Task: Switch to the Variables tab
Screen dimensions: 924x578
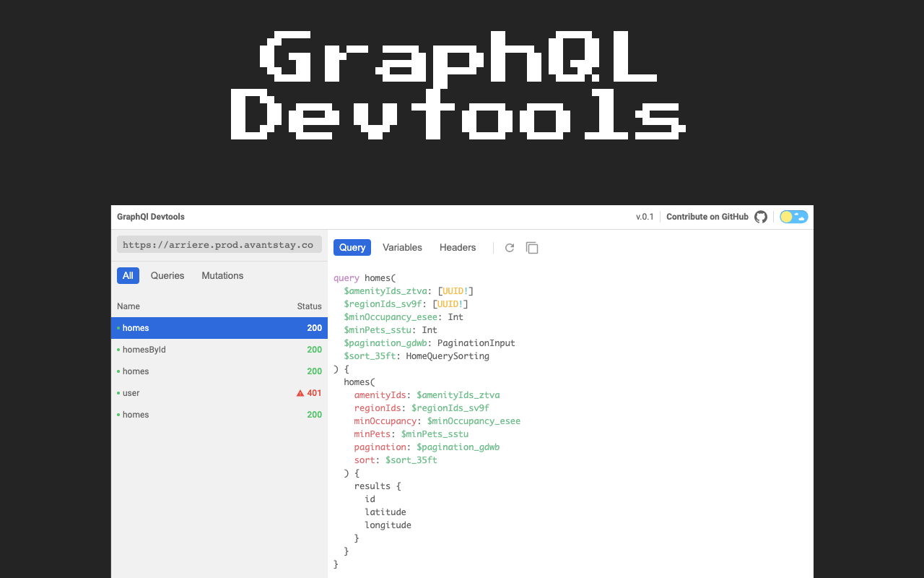Action: pyautogui.click(x=402, y=247)
